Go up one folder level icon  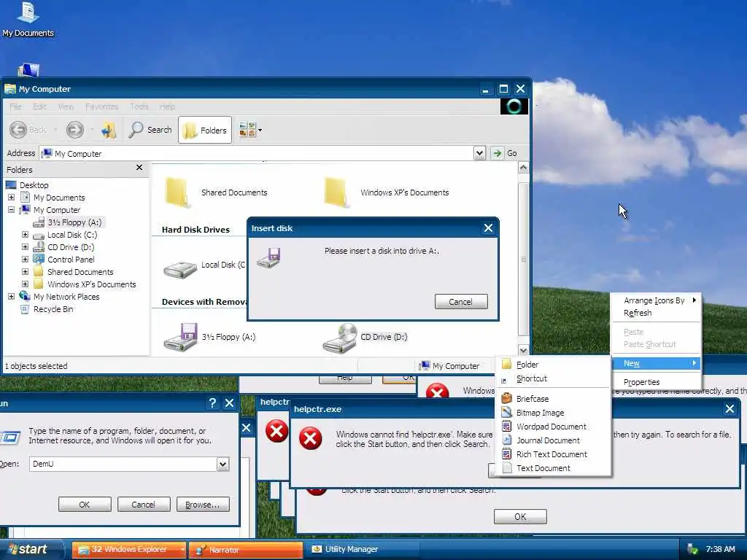(x=109, y=130)
